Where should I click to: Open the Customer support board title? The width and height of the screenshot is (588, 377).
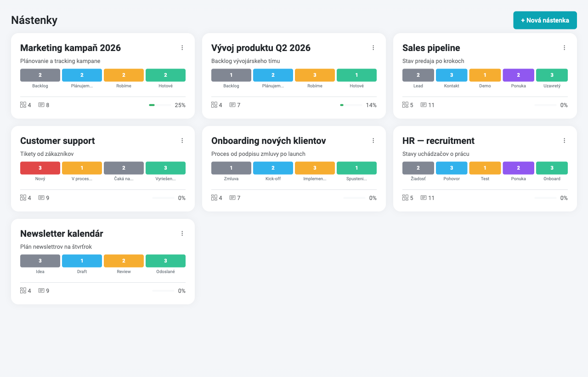[x=57, y=141]
